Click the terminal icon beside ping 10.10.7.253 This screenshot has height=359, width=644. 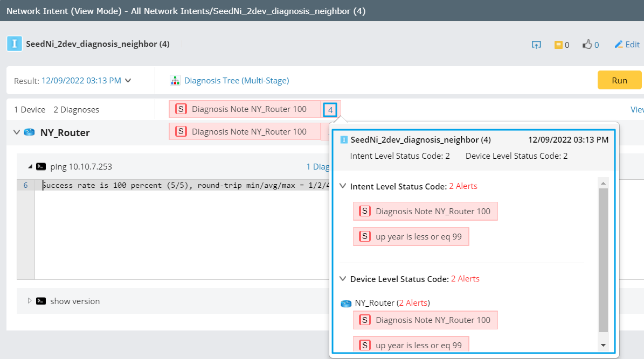(40, 167)
